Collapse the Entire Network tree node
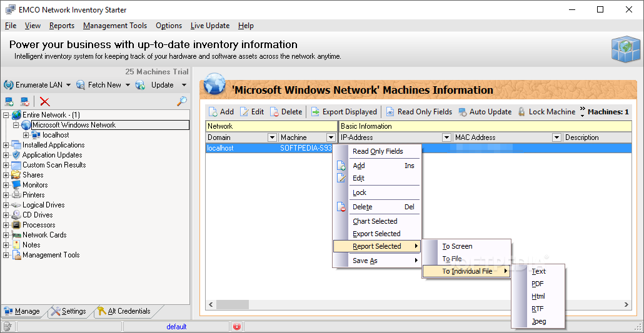 (x=6, y=115)
